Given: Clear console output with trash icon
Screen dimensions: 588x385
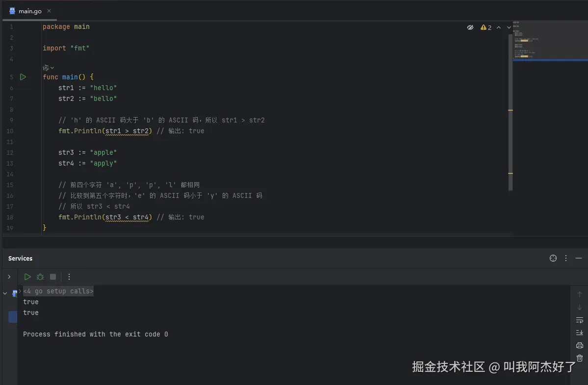Looking at the screenshot, I should click(580, 358).
